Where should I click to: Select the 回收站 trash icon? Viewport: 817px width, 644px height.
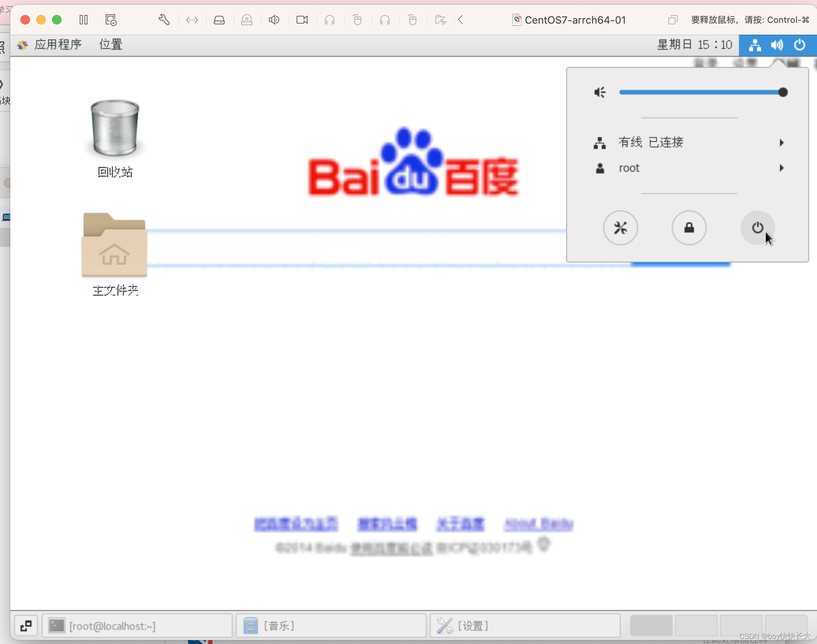tap(115, 138)
